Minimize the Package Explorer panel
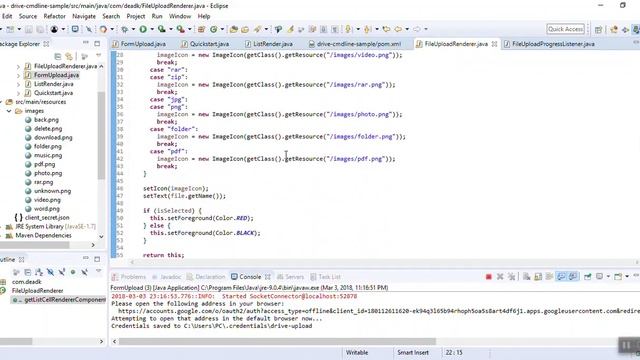640x360 pixels. (86, 43)
